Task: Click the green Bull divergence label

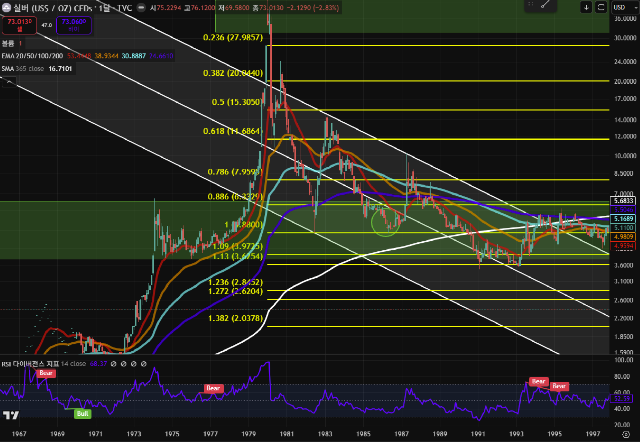Action: click(82, 414)
